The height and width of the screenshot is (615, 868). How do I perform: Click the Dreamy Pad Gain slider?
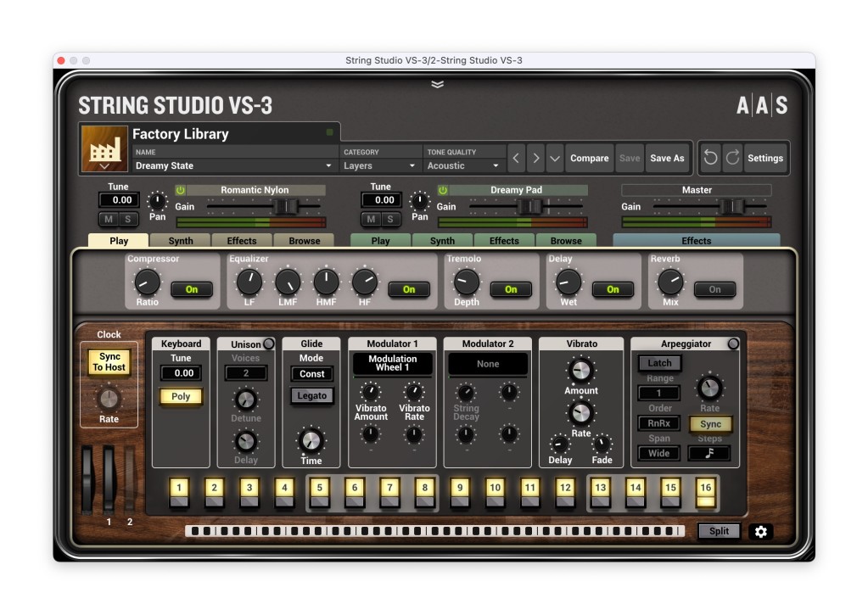(x=526, y=206)
